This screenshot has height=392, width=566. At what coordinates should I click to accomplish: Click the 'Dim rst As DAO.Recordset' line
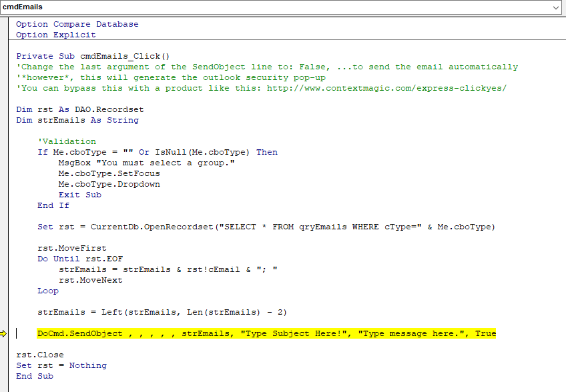80,109
